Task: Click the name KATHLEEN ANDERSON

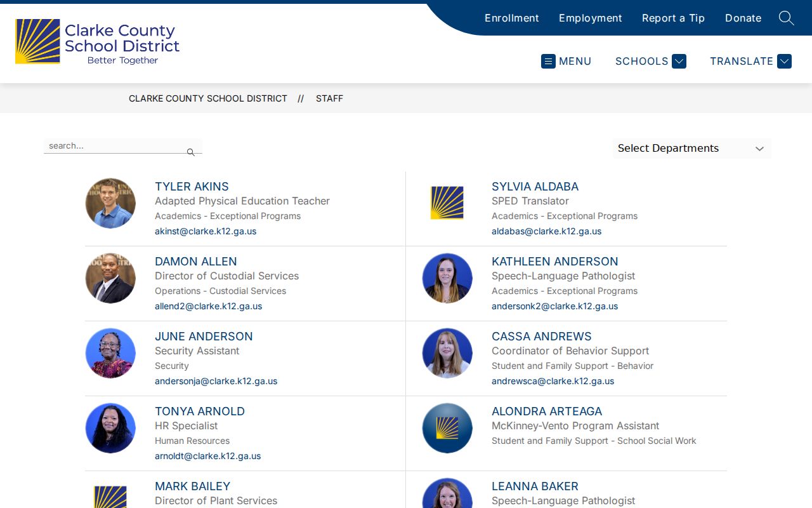Action: 554,262
